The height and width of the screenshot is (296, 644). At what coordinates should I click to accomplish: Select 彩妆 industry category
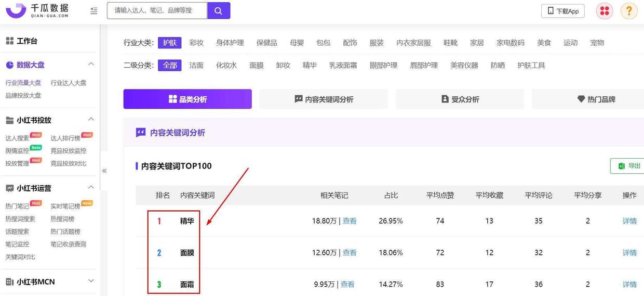196,43
